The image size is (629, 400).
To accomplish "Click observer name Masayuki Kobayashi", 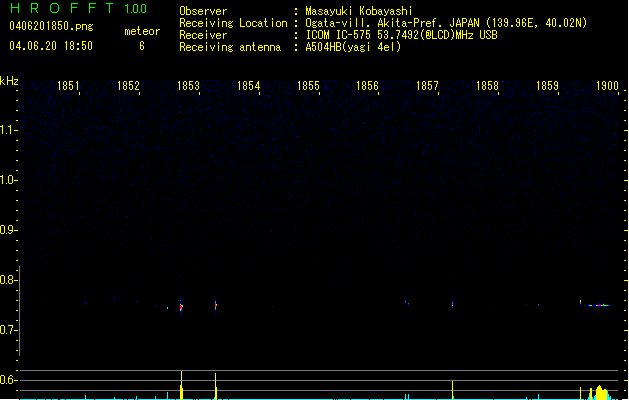I will click(x=359, y=11).
